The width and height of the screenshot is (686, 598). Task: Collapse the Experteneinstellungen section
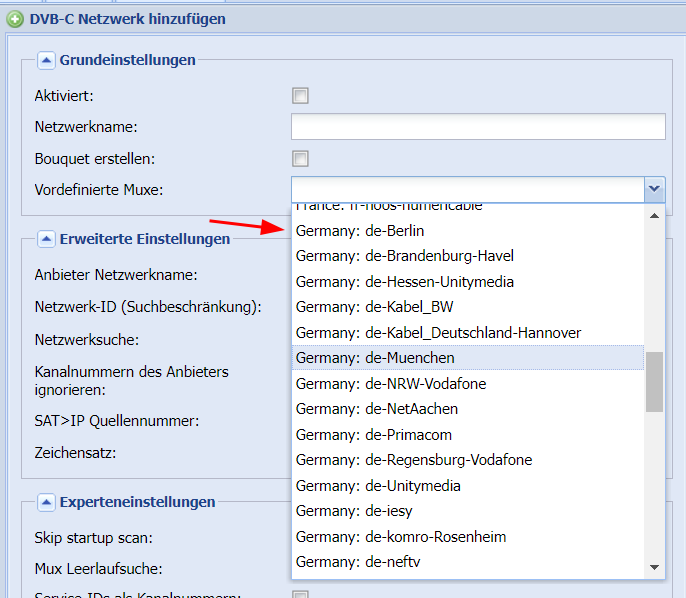pyautogui.click(x=46, y=502)
